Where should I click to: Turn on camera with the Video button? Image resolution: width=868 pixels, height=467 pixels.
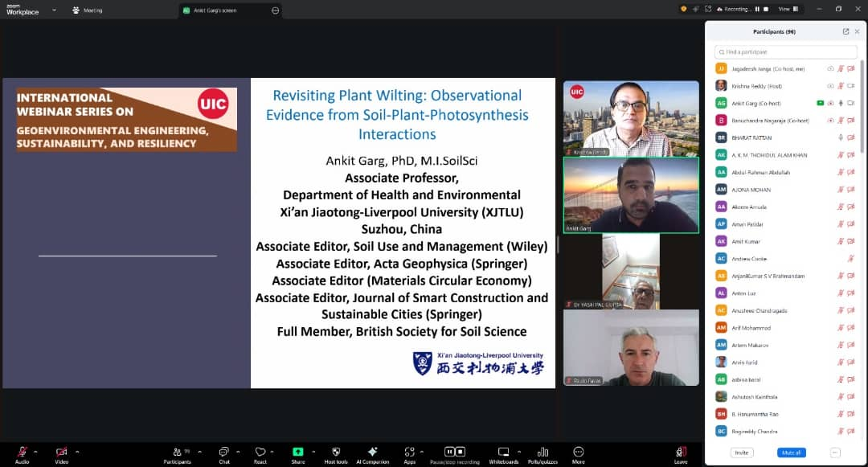61,453
